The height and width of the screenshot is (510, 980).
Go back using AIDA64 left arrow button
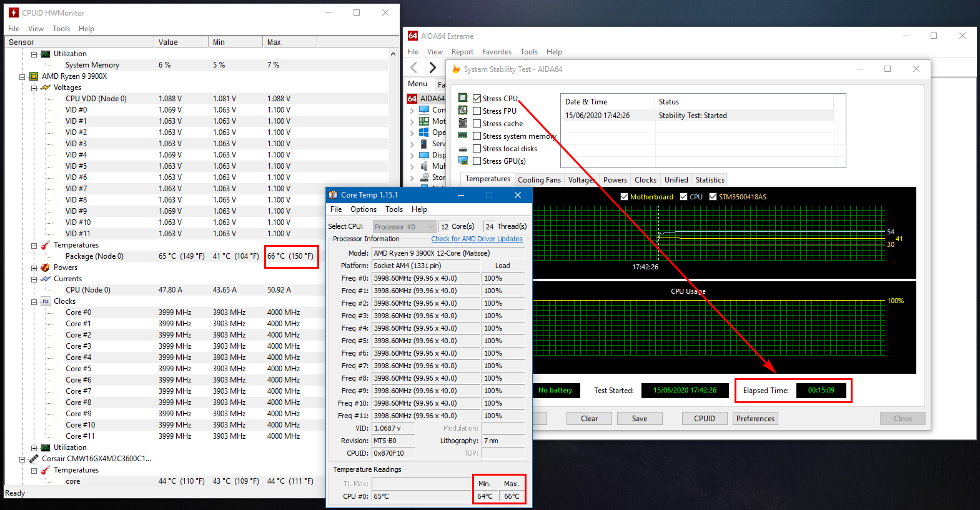click(413, 67)
